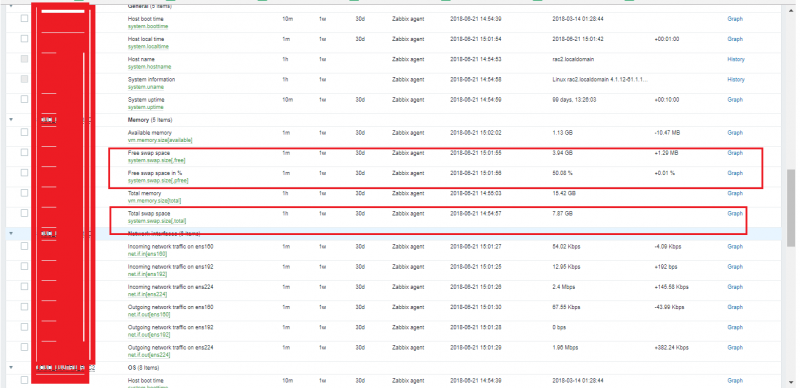This screenshot has width=800, height=388.
Task: Collapse the Memory (5 Items) group
Action: point(11,120)
